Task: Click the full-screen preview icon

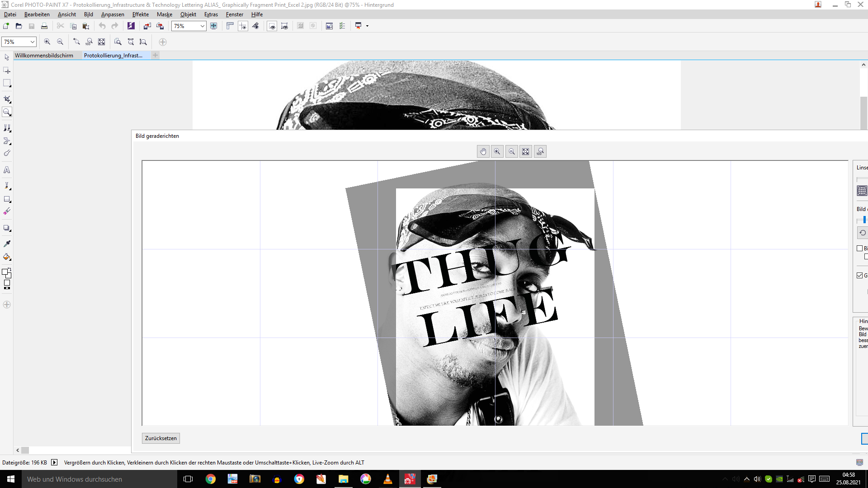Action: tap(214, 26)
